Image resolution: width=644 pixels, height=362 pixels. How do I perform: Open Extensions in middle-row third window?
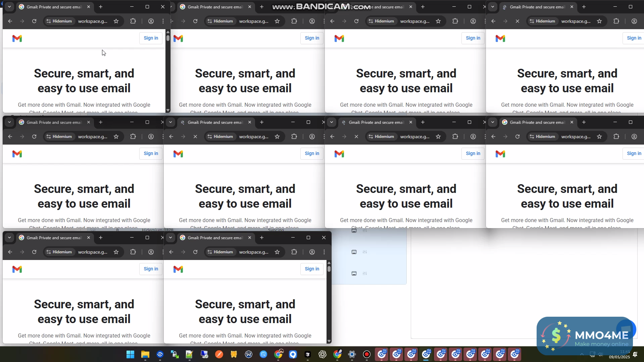click(x=455, y=137)
